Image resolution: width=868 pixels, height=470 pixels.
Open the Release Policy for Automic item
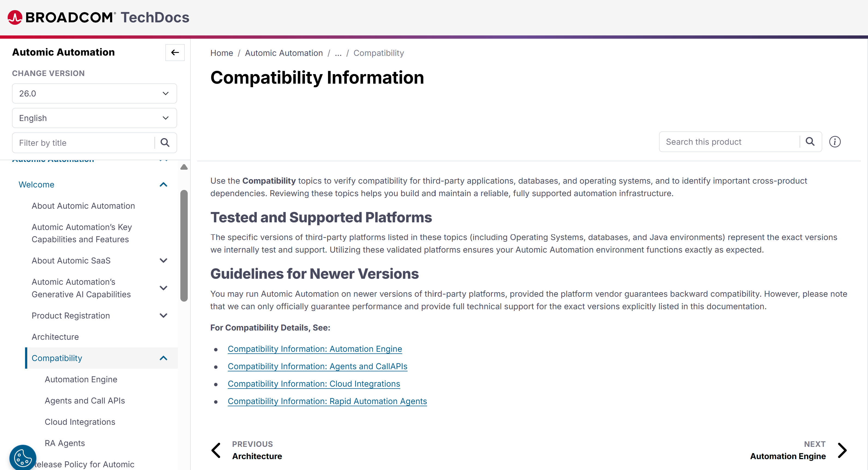[x=83, y=464]
